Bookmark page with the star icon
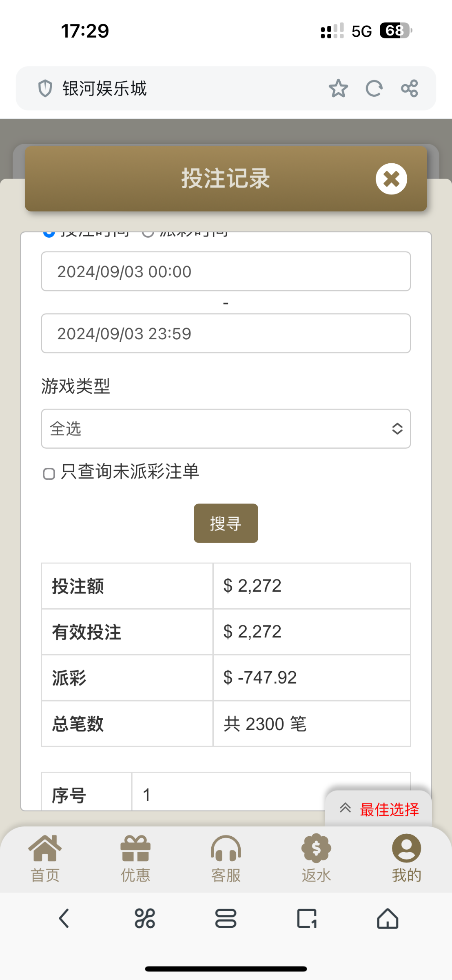This screenshot has width=452, height=980. tap(338, 88)
